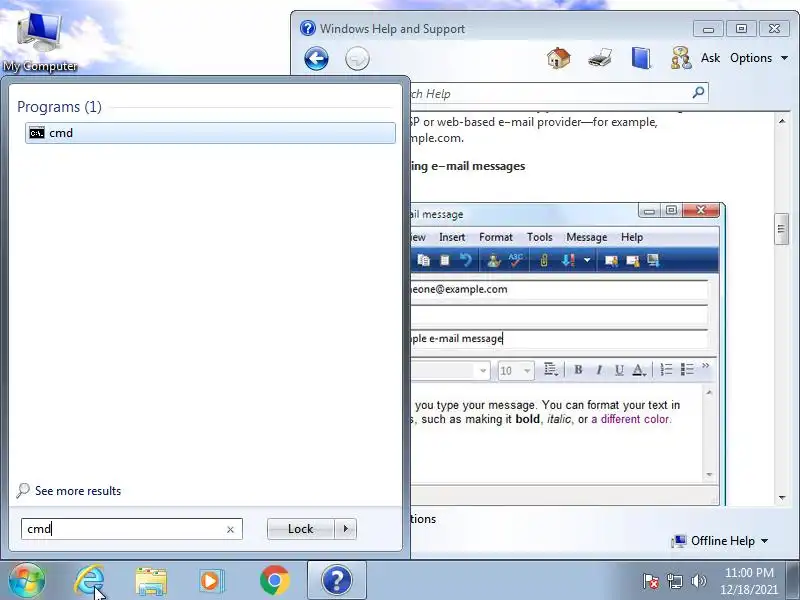Click the Lock button

pos(301,529)
